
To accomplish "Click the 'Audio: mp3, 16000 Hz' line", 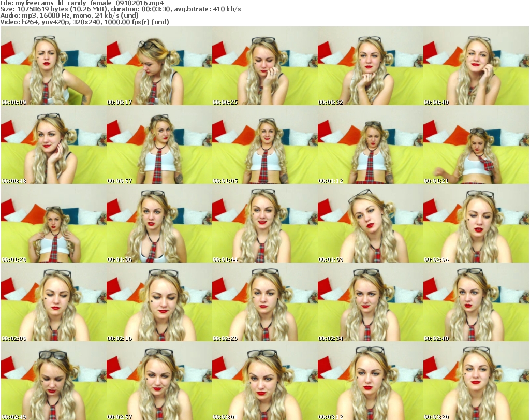I will point(69,15).
